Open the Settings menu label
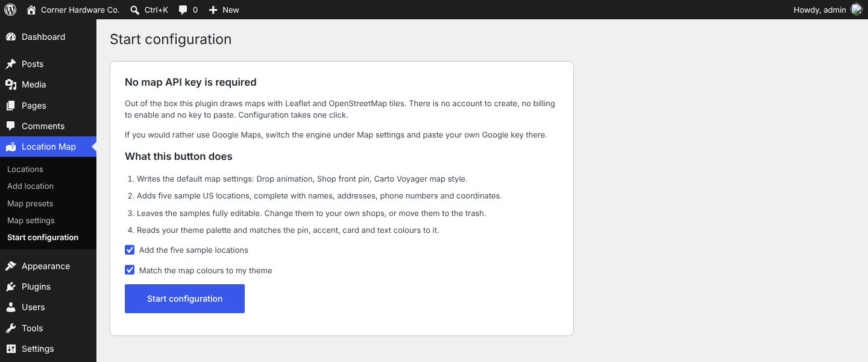This screenshot has width=868, height=362. pos(38,349)
